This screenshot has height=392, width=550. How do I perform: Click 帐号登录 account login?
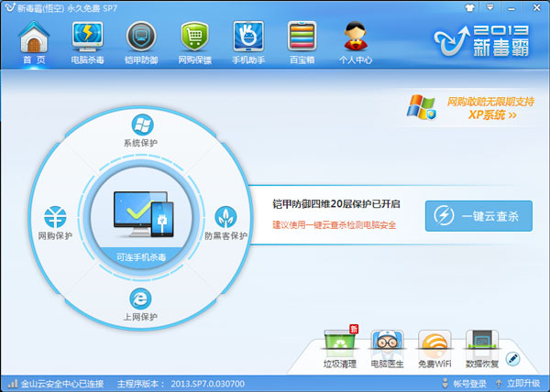click(469, 384)
